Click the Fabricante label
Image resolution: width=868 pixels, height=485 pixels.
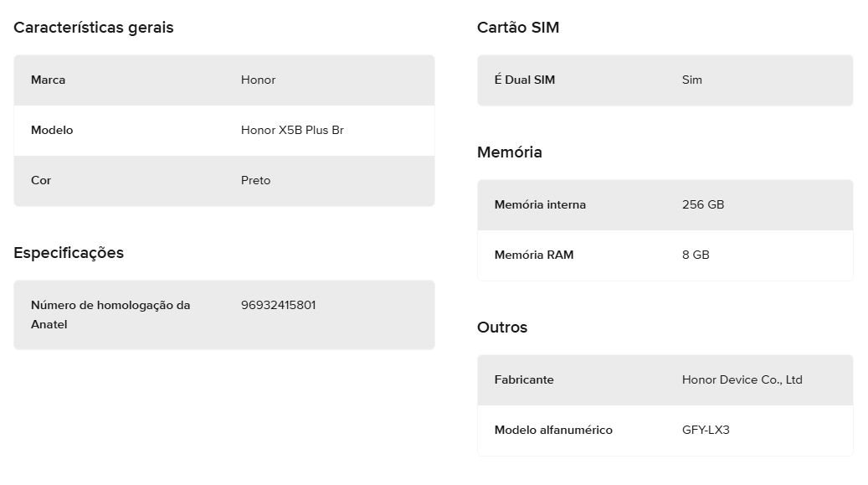[524, 379]
